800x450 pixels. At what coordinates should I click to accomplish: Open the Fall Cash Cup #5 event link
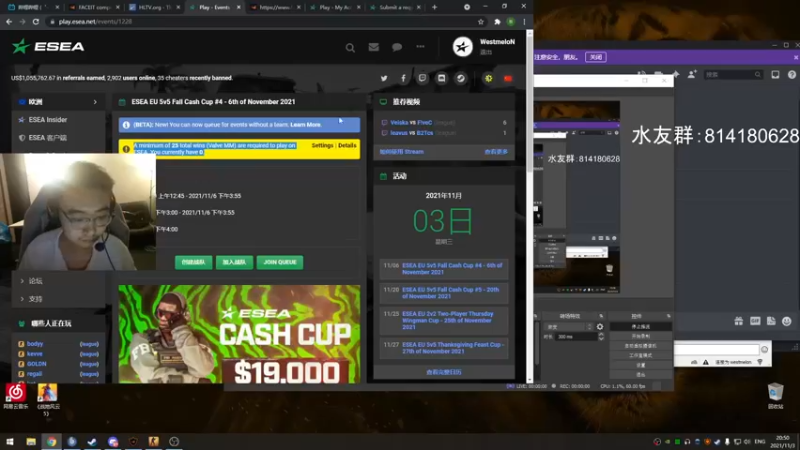point(451,293)
